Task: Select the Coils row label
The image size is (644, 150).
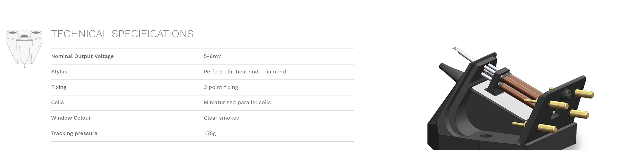Action: (x=57, y=102)
